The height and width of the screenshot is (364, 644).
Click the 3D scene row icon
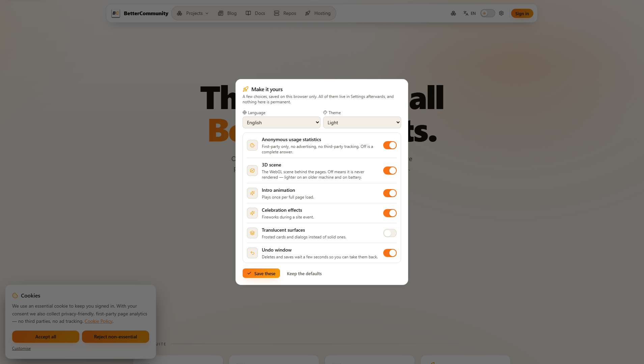click(252, 171)
